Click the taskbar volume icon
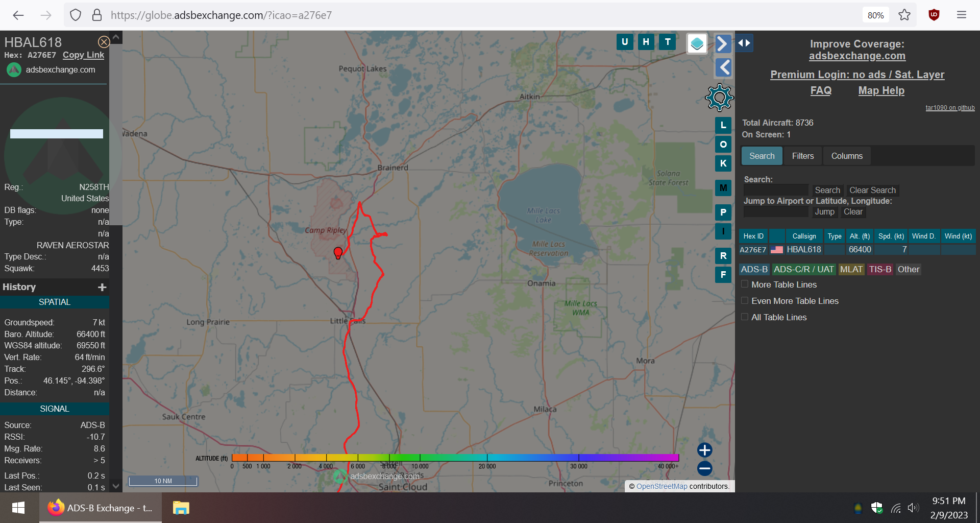 [913, 508]
